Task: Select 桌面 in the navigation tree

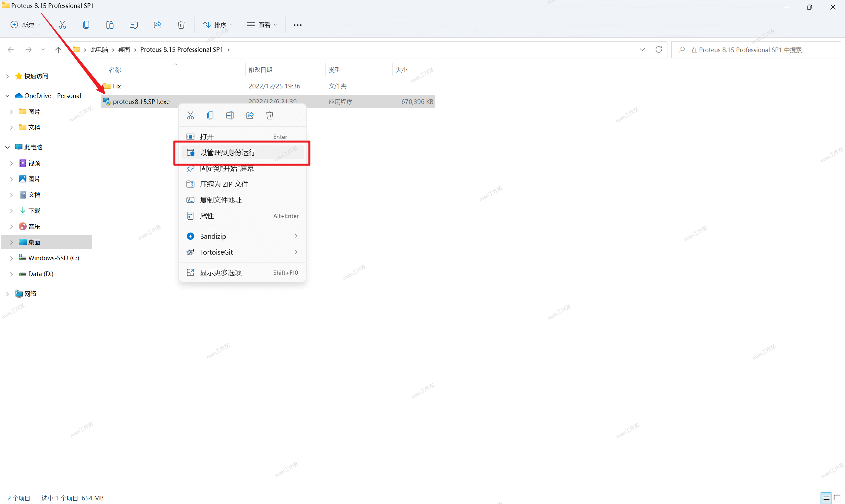Action: coord(47,242)
